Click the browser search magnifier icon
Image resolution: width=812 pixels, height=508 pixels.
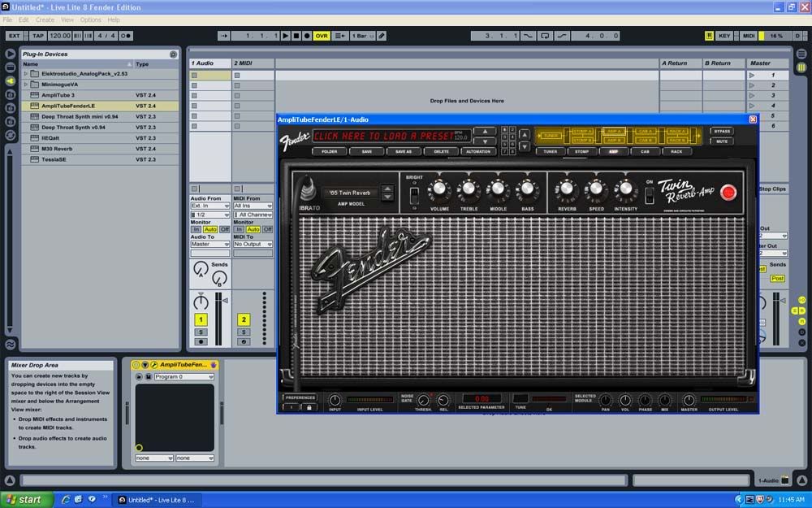coord(173,54)
